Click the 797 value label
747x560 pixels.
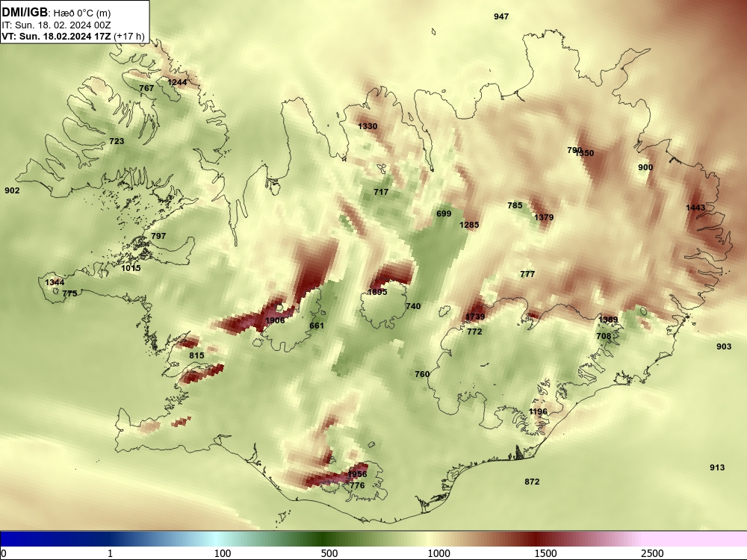tap(158, 236)
